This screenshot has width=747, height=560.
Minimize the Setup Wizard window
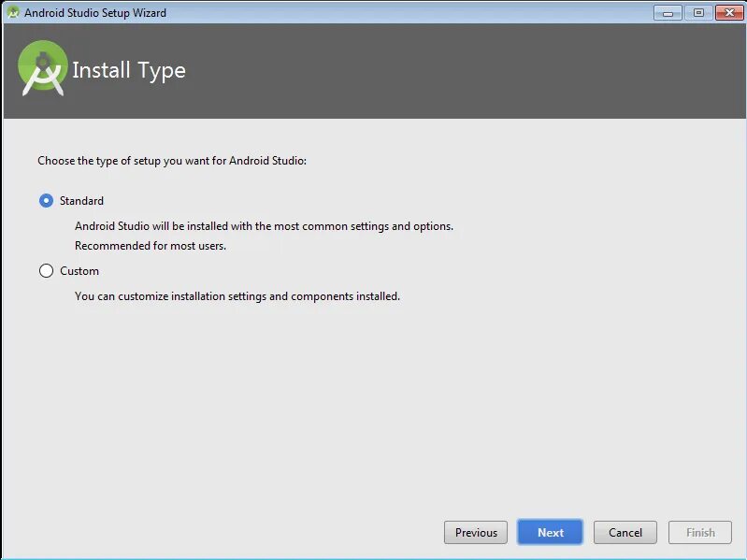tap(668, 13)
